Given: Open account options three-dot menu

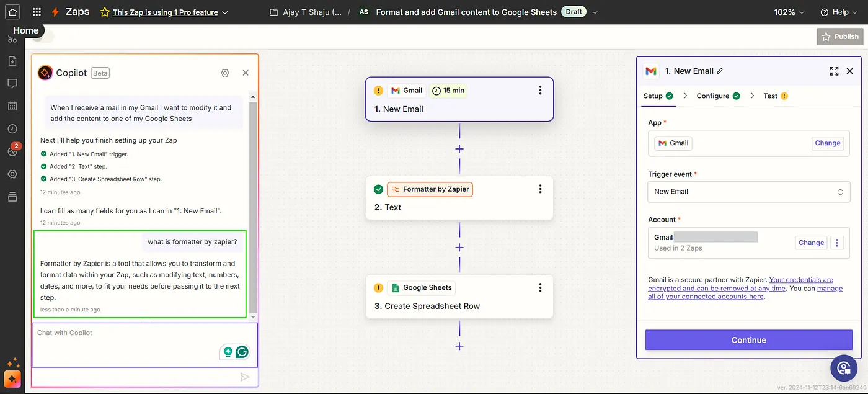Looking at the screenshot, I should point(837,243).
